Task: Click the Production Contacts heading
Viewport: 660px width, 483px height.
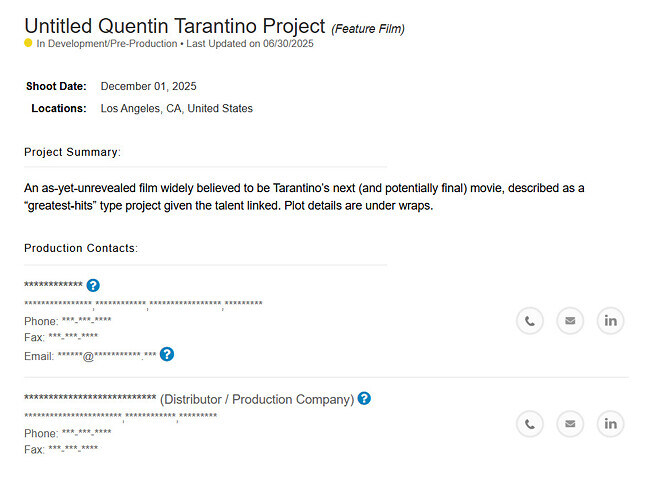Action: [x=81, y=248]
